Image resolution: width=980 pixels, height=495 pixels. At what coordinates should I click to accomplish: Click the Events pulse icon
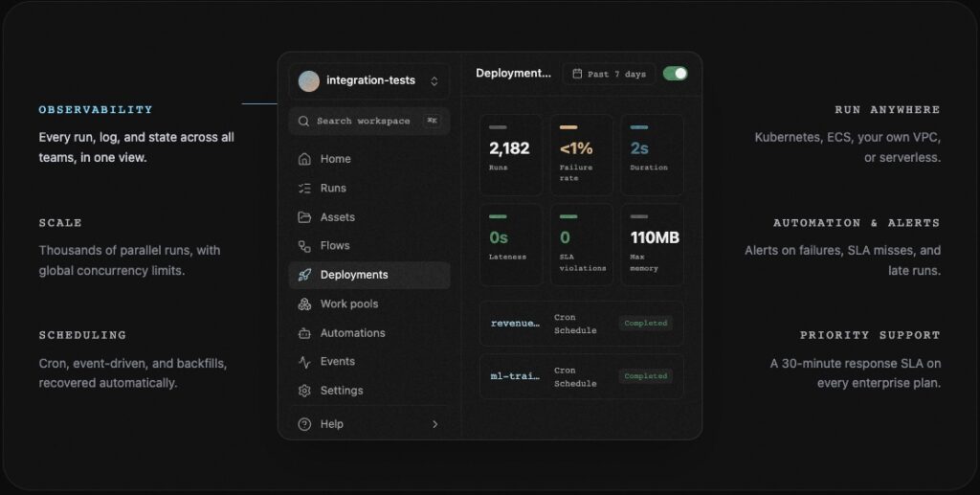click(x=304, y=362)
